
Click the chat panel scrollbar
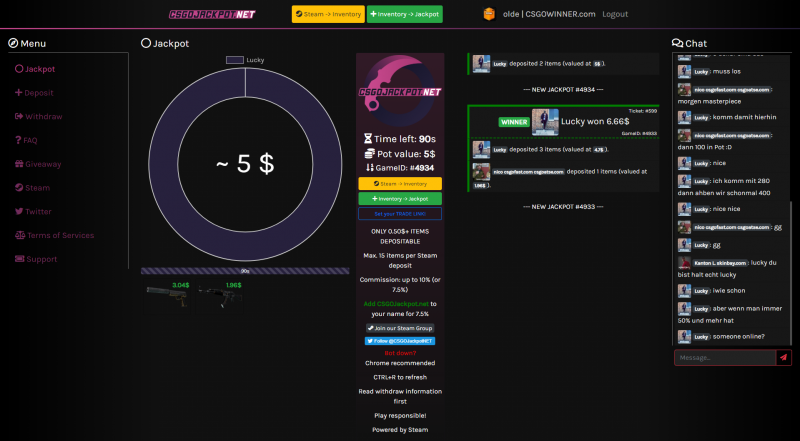791,273
